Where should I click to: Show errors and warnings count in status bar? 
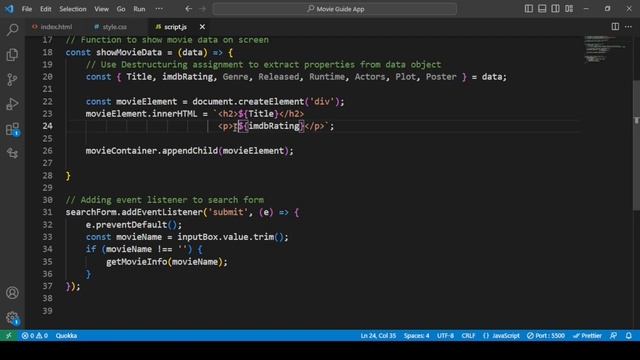pyautogui.click(x=35, y=336)
